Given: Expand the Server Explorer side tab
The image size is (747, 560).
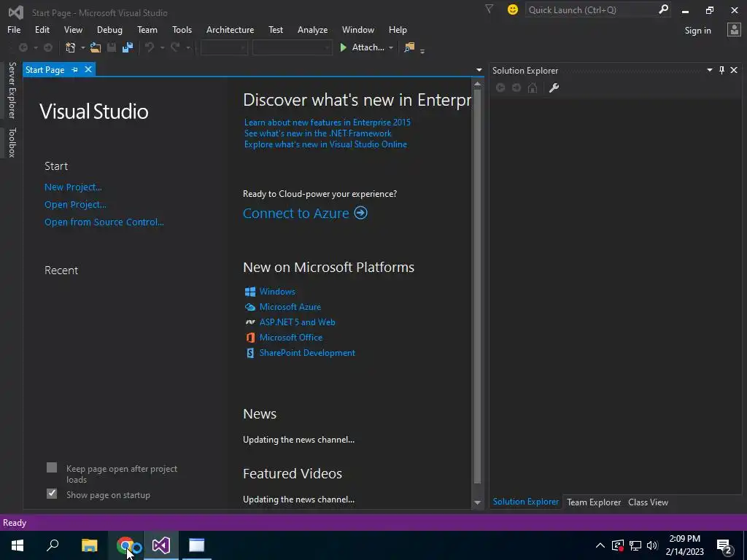Looking at the screenshot, I should click(x=12, y=90).
